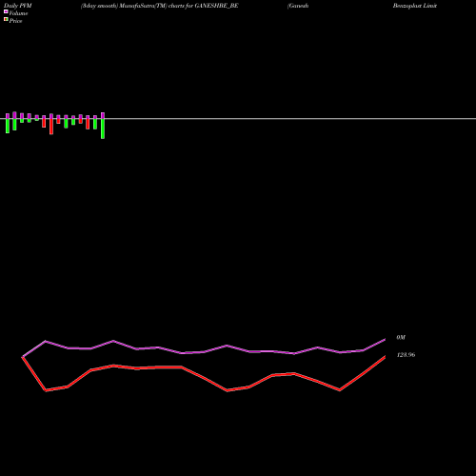
Task: Click the Volume legend color swatch
Action: pyautogui.click(x=6, y=11)
